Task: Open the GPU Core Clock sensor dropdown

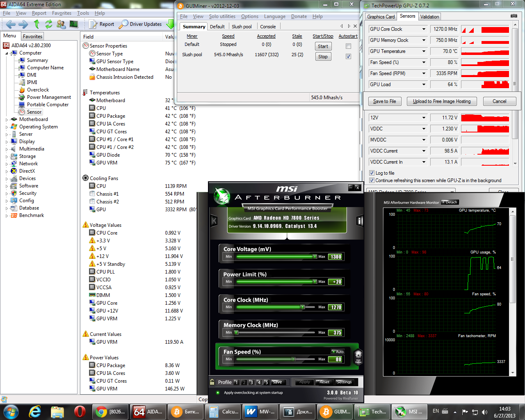Action: (x=424, y=29)
